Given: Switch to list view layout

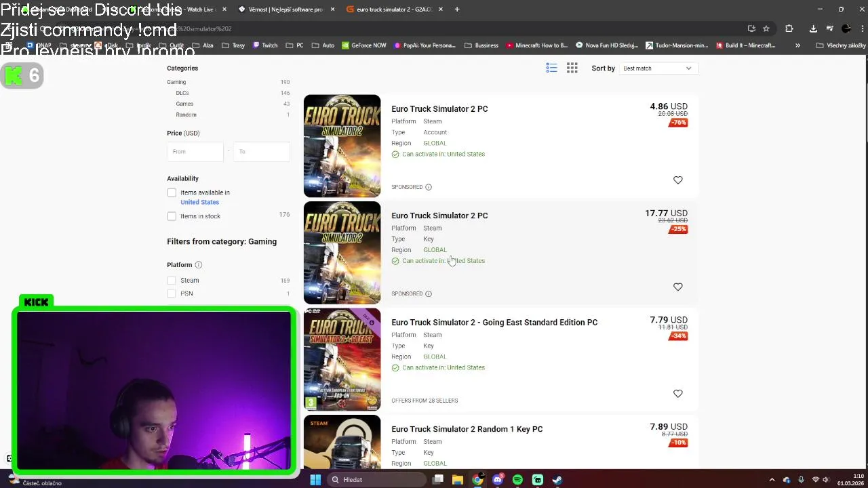Looking at the screenshot, I should [x=551, y=68].
